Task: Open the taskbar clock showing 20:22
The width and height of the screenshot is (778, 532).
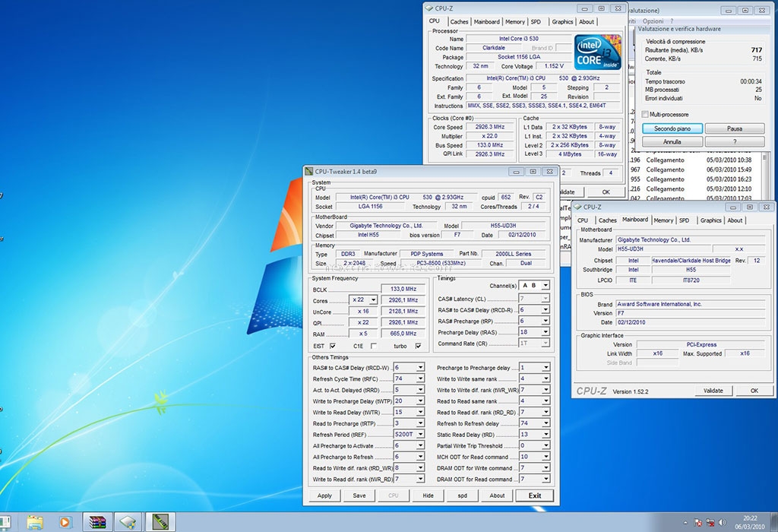Action: 750,523
